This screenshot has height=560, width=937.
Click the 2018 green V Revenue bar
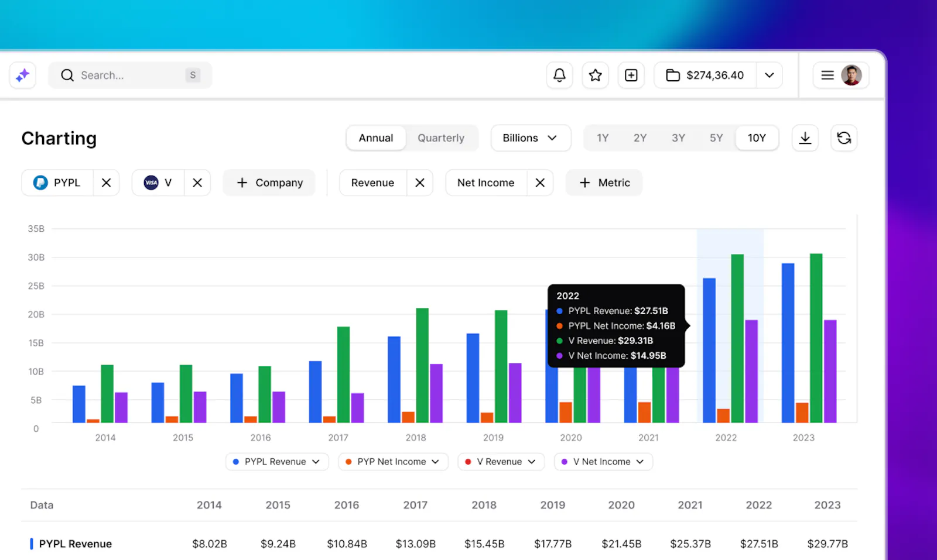[422, 365]
